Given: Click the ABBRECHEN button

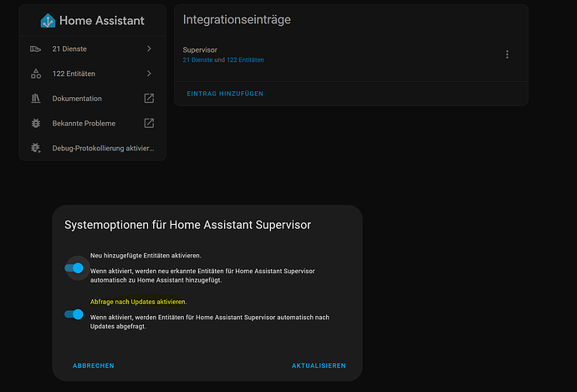Looking at the screenshot, I should (x=94, y=365).
